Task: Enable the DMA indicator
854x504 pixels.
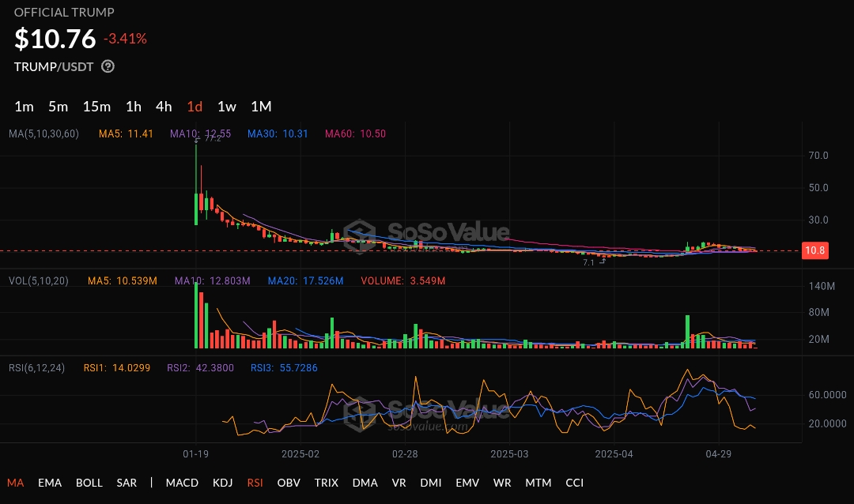Action: pos(365,483)
